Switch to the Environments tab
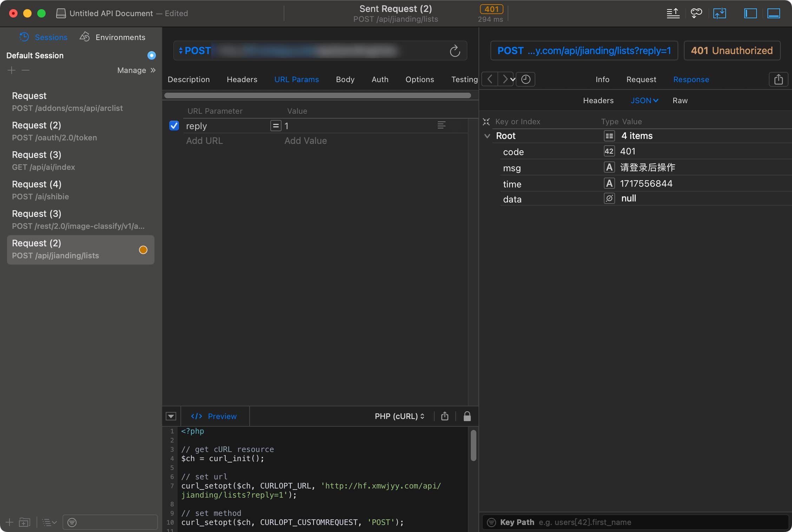 (x=112, y=37)
